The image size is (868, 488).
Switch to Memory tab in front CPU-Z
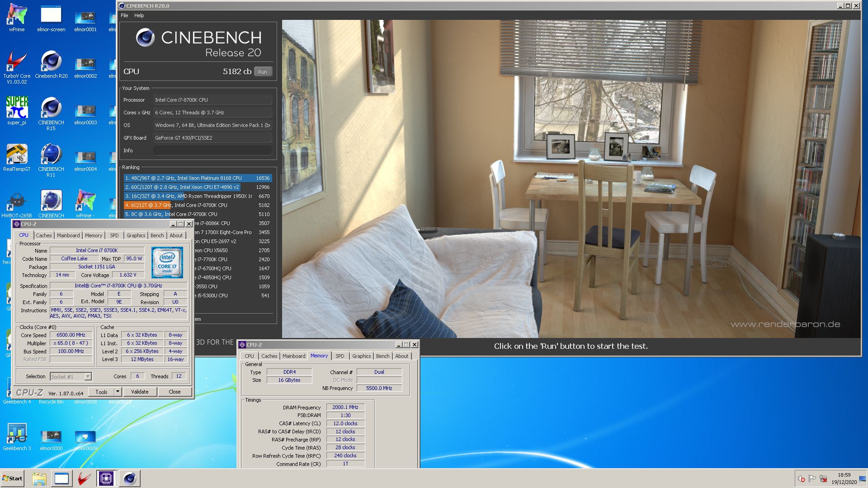pyautogui.click(x=94, y=235)
